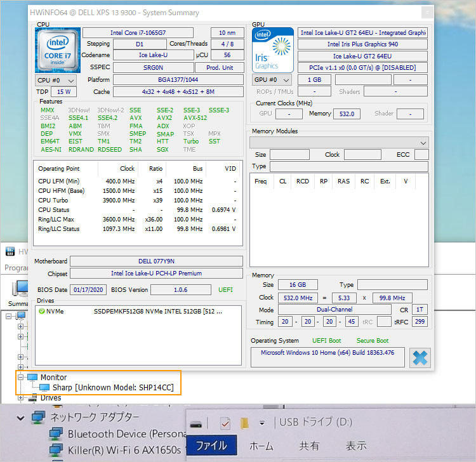Open the Program menu in HWiNFO
Viewport: 476px width, 462px height.
pos(16,268)
